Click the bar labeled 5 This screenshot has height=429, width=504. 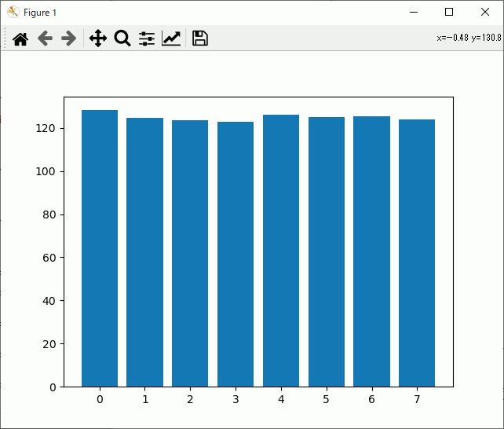tap(327, 251)
